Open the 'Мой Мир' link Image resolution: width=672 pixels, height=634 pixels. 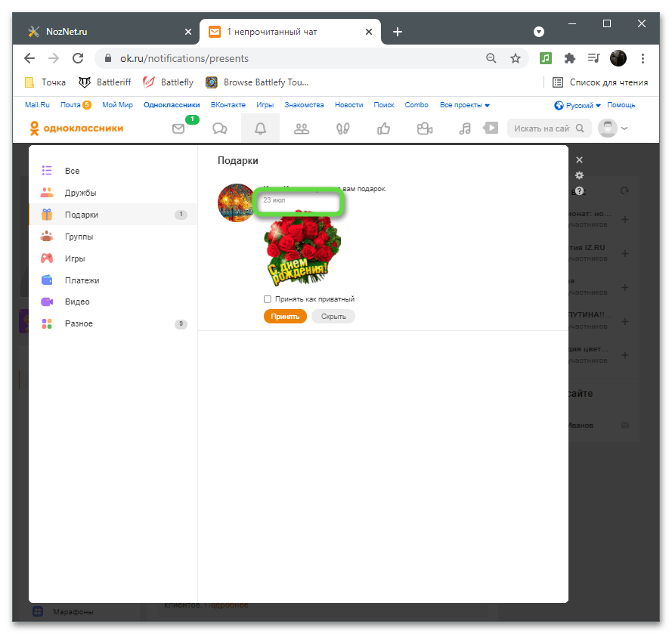coord(117,105)
